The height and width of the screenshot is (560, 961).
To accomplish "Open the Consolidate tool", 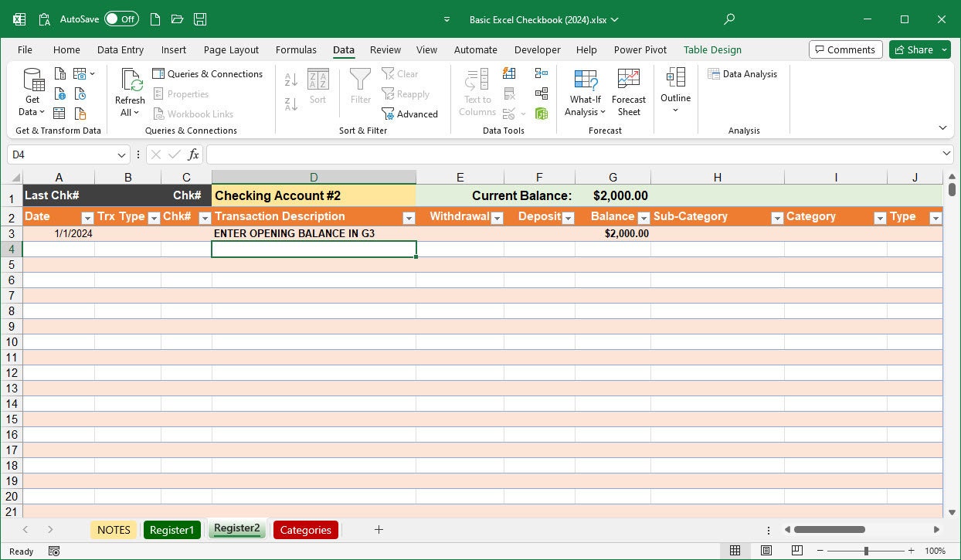I will [541, 93].
